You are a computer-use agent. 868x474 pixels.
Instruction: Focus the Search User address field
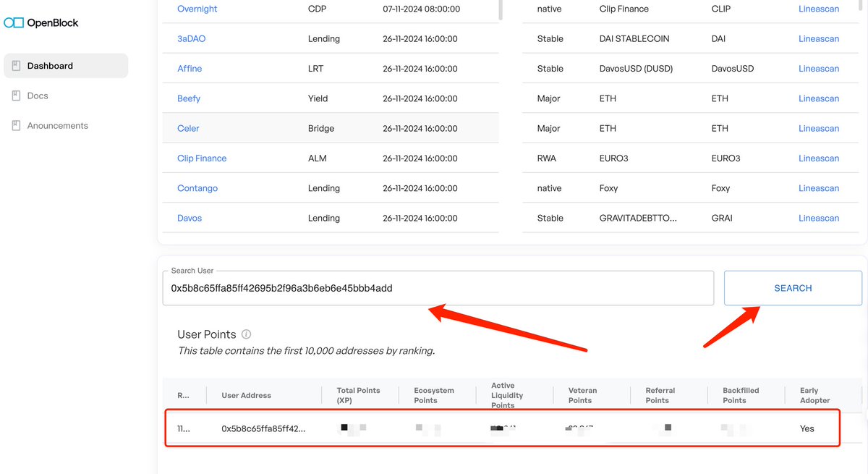[x=438, y=288]
